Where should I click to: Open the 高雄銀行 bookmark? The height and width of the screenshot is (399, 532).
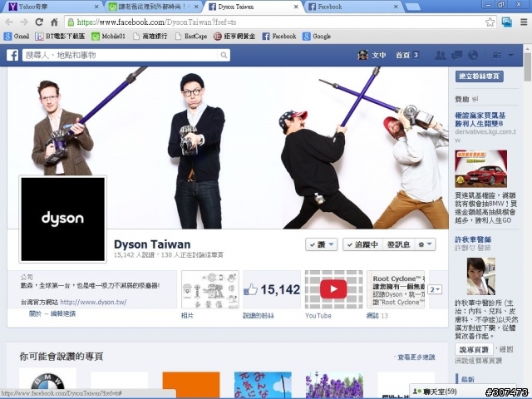click(150, 37)
